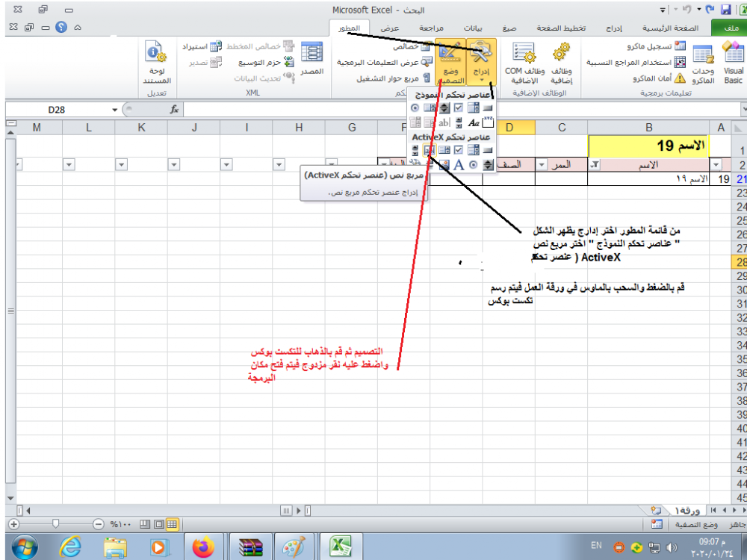Select Form Controls Check Box icon
This screenshot has width=747, height=560.
(459, 108)
